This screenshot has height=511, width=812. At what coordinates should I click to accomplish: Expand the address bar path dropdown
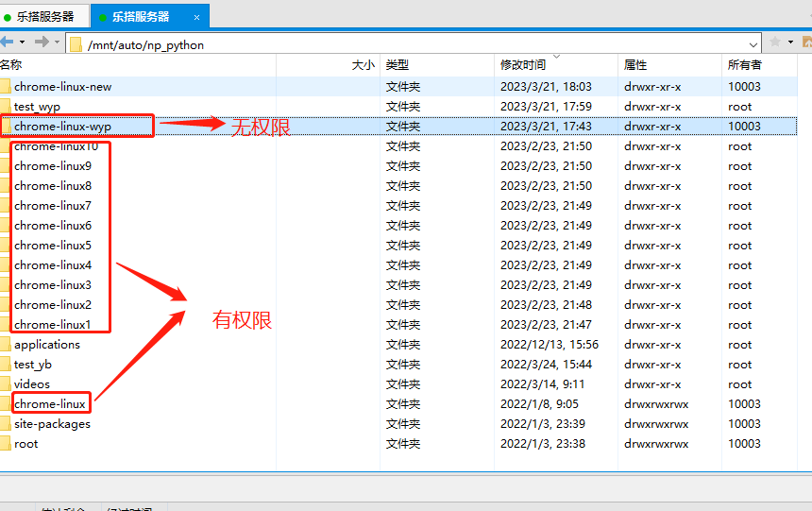[x=753, y=45]
